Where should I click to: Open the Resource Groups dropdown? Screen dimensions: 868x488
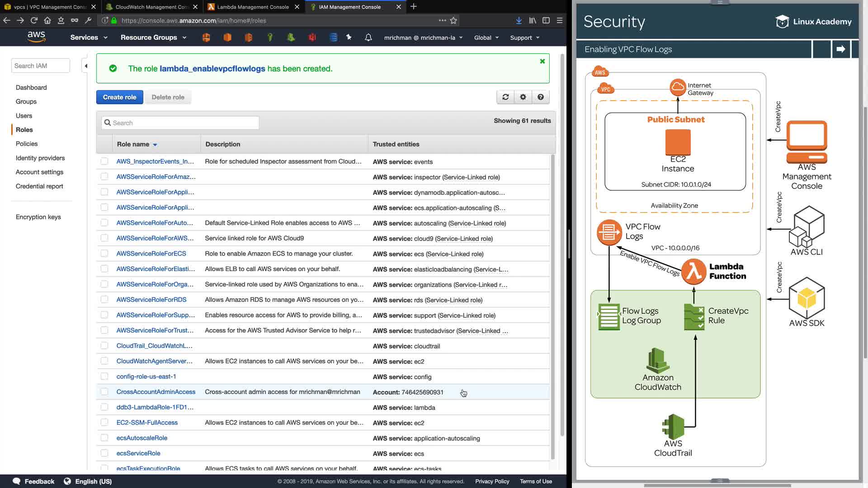coord(153,38)
